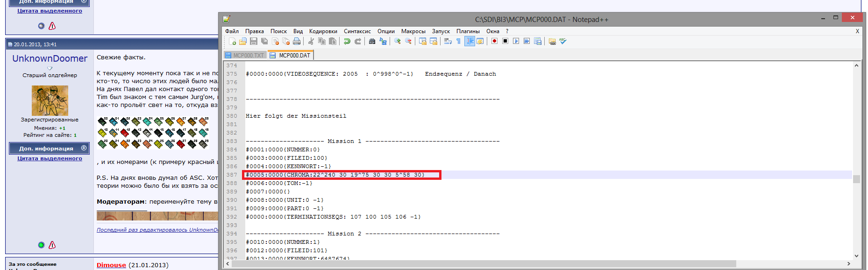Click the vertical scrollbar down arrow
The height and width of the screenshot is (270, 868).
tap(856, 256)
